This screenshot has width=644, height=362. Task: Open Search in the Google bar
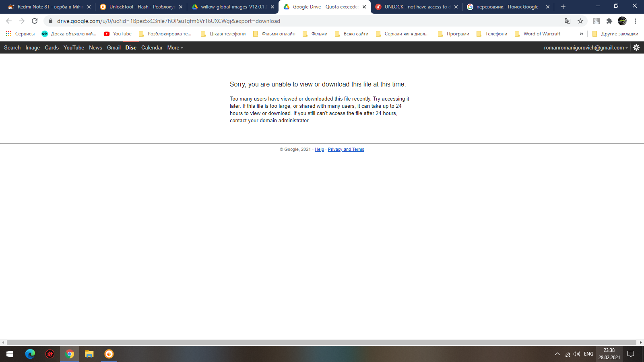(12, 47)
